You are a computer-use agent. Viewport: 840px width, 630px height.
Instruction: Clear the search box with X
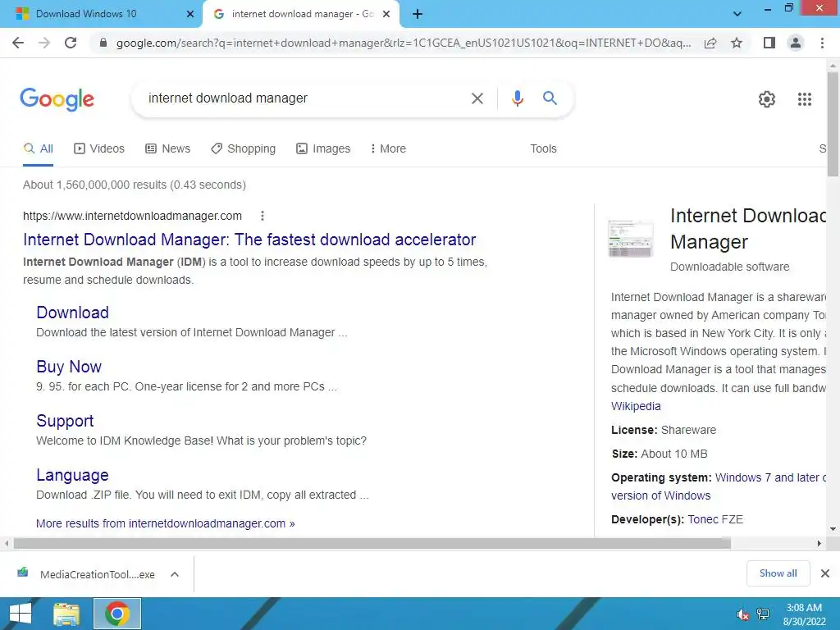pyautogui.click(x=477, y=98)
